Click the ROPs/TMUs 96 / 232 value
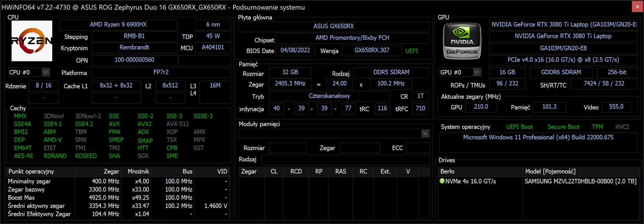644x224 pixels. click(507, 83)
